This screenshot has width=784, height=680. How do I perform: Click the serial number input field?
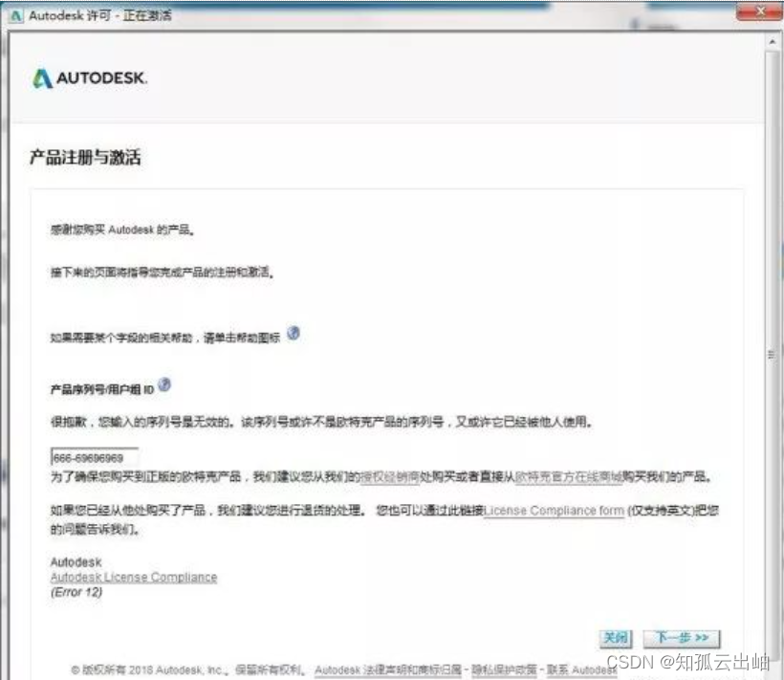click(95, 457)
